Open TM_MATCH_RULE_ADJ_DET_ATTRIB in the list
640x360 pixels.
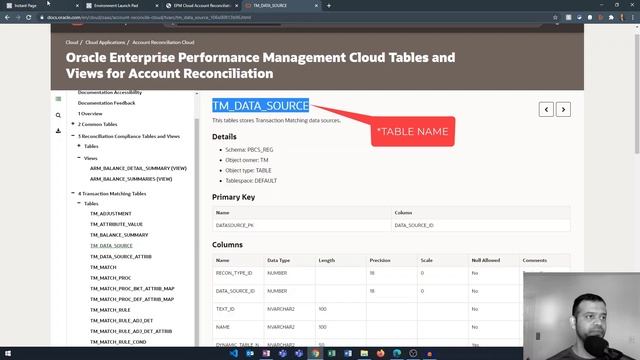(x=131, y=331)
